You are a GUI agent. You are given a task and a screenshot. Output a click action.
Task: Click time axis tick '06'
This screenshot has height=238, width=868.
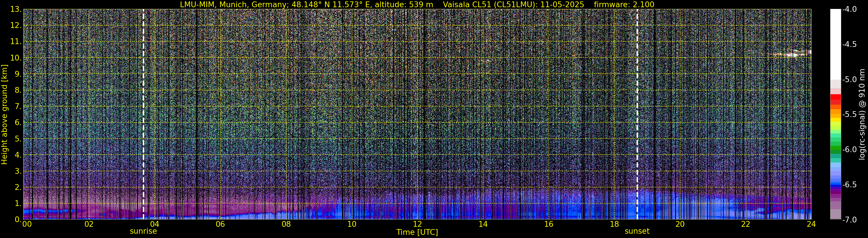point(220,224)
